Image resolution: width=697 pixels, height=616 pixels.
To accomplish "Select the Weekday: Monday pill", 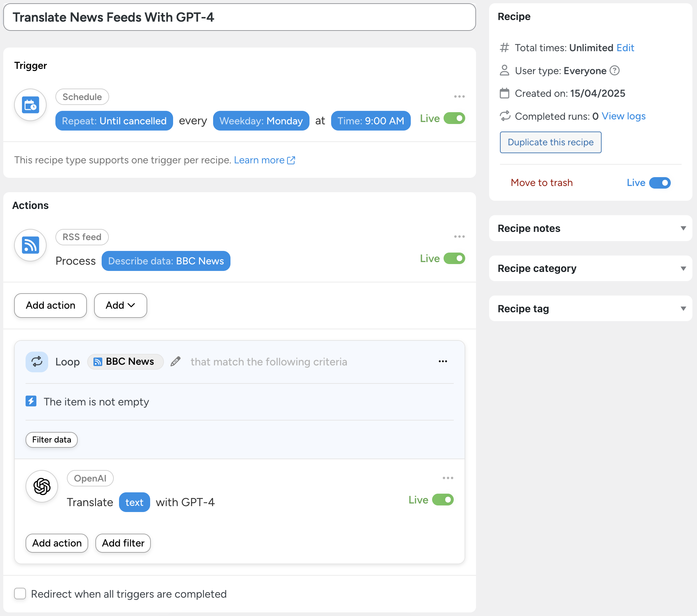I will (x=261, y=121).
